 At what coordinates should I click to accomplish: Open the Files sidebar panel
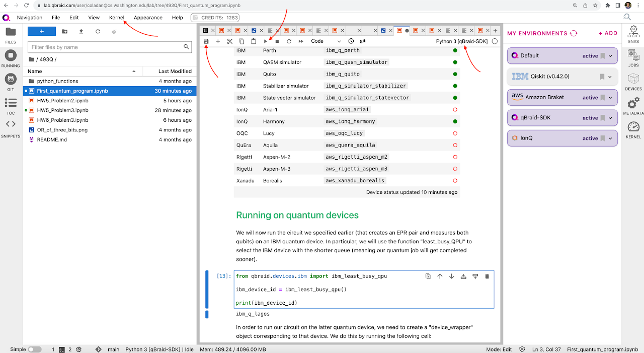click(x=11, y=35)
